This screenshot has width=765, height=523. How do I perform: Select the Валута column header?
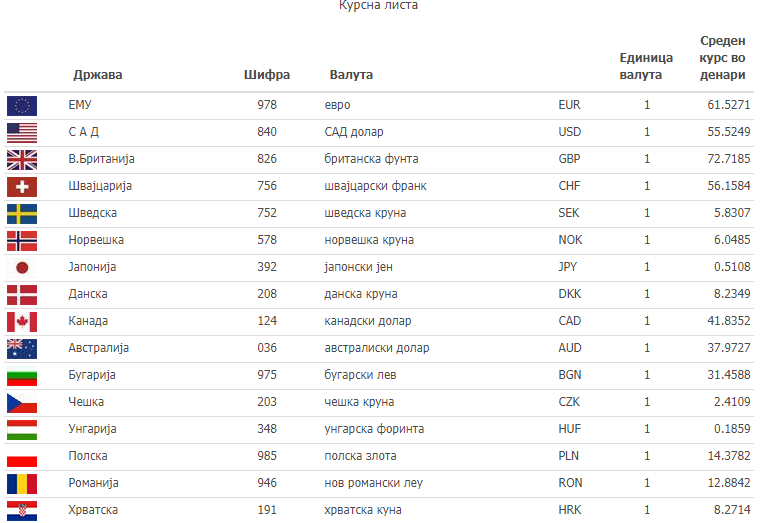(351, 75)
